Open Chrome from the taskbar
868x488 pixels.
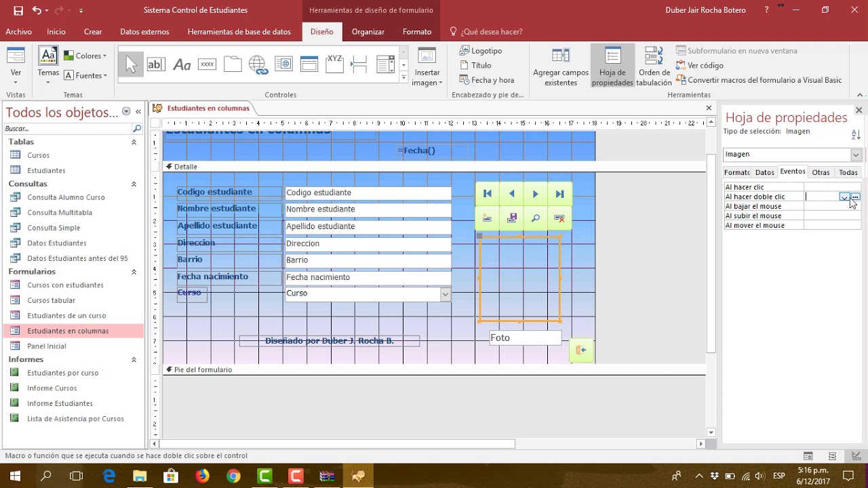(233, 476)
